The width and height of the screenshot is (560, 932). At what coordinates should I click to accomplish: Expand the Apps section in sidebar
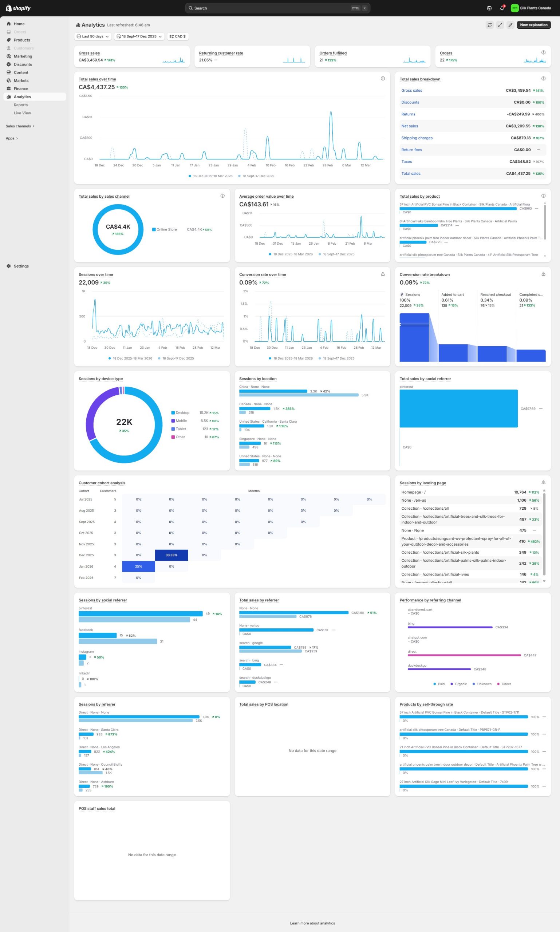(12, 138)
